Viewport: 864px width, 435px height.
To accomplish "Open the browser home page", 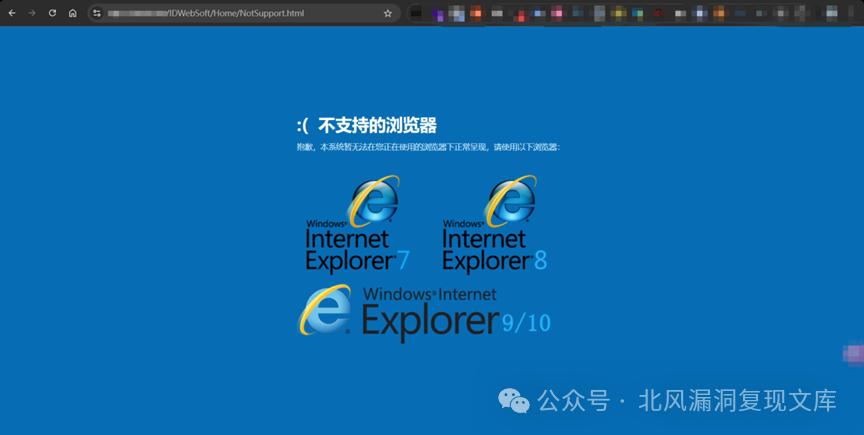I will pos(73,13).
